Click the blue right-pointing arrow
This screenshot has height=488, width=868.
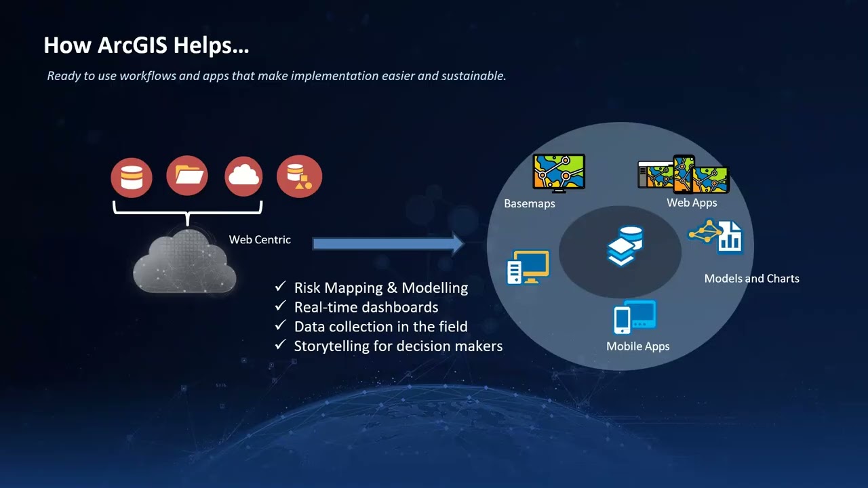click(x=389, y=243)
